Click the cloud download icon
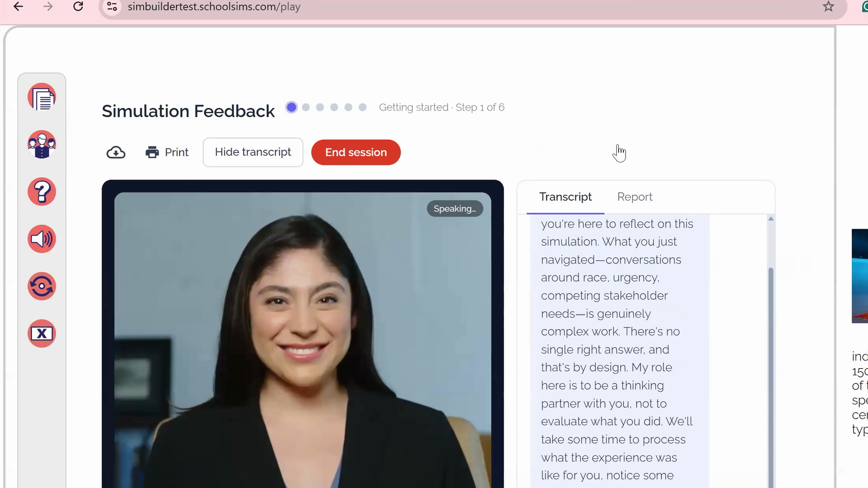 pos(116,152)
